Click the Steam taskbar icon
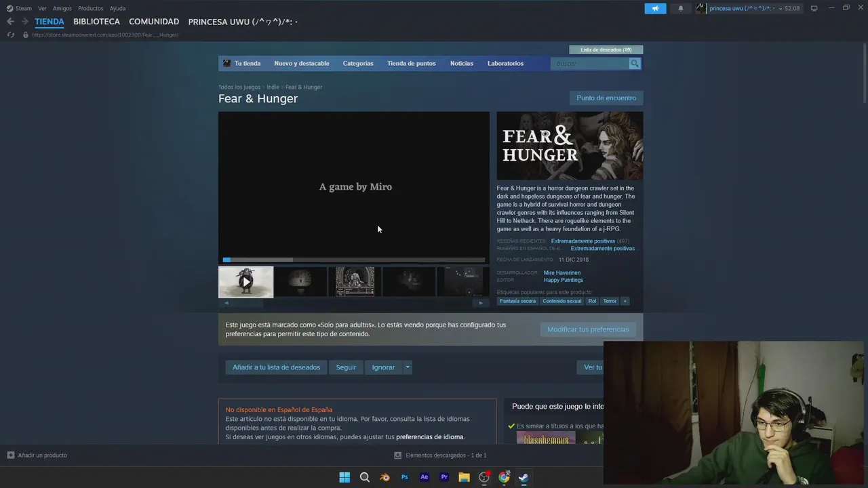 point(524,477)
